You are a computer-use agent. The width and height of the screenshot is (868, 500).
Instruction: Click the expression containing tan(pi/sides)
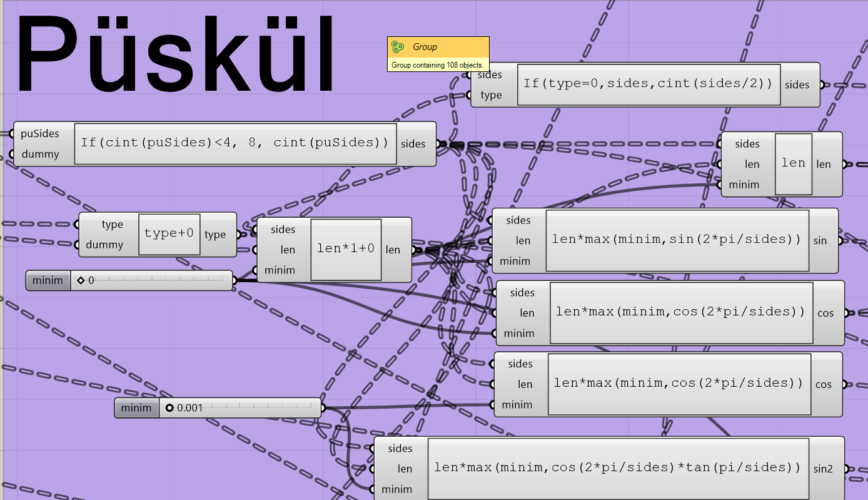click(x=618, y=468)
